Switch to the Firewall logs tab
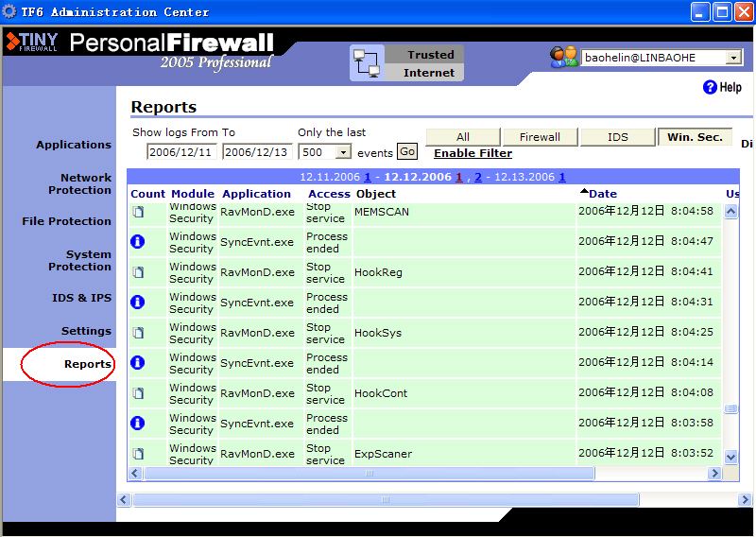This screenshot has height=537, width=756. 540,137
